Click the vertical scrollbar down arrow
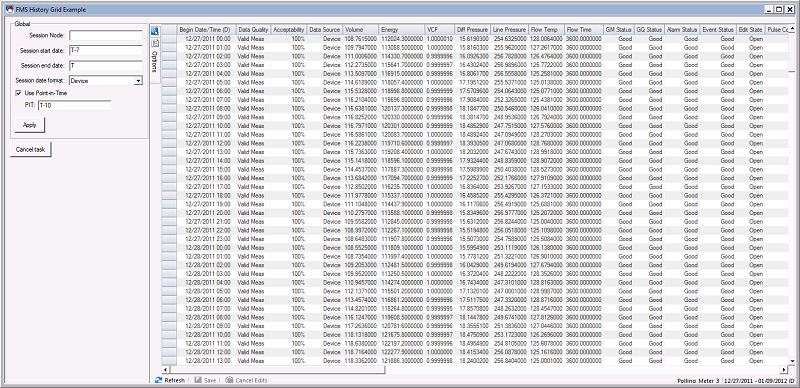The height and width of the screenshot is (388, 800). click(791, 361)
